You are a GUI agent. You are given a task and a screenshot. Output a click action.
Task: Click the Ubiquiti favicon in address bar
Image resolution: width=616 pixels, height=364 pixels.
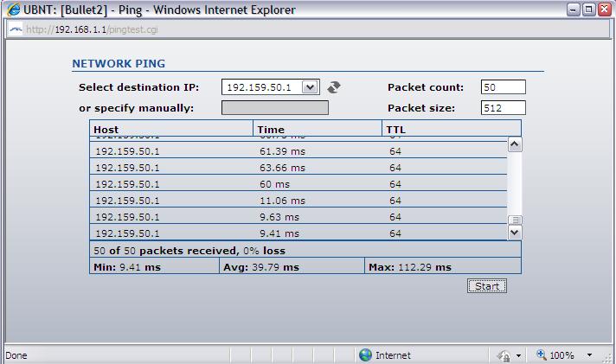16,29
